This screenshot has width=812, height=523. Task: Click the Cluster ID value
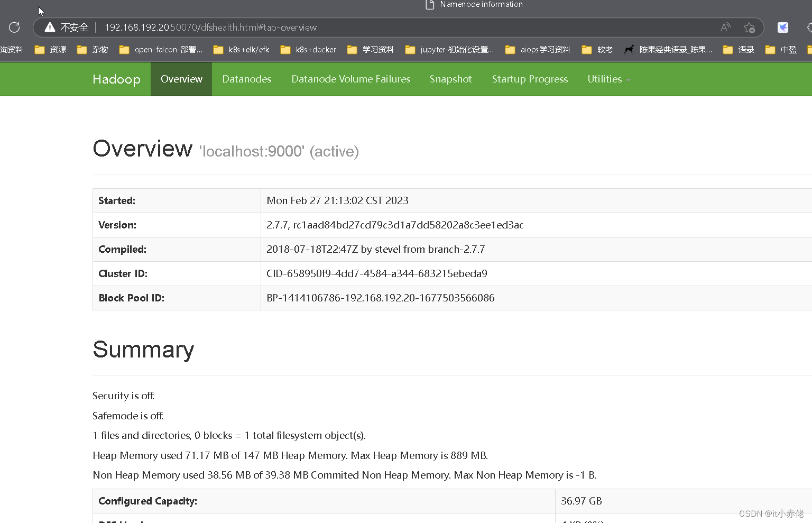coord(377,274)
